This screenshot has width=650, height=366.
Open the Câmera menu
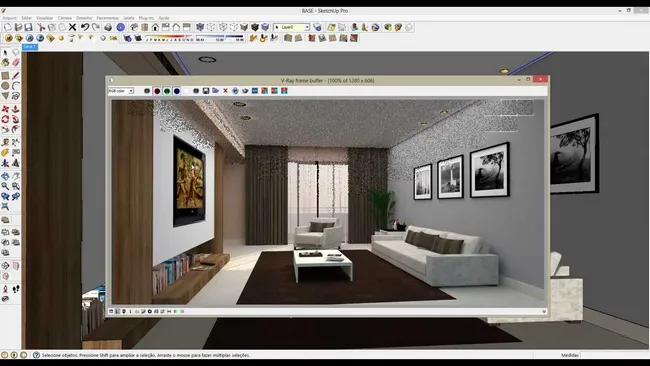pyautogui.click(x=65, y=18)
